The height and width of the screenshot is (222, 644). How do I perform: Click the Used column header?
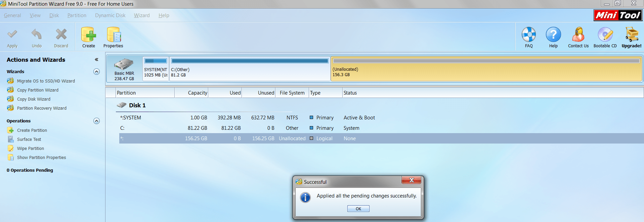coord(225,93)
